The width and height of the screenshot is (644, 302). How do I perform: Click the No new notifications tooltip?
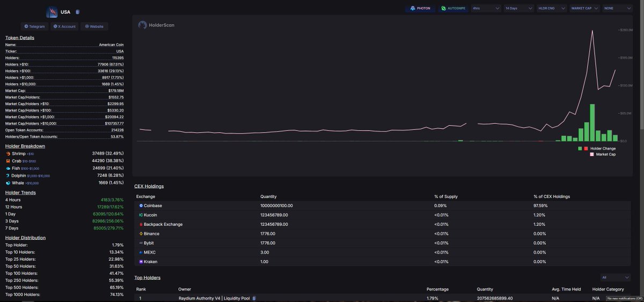pos(624,298)
